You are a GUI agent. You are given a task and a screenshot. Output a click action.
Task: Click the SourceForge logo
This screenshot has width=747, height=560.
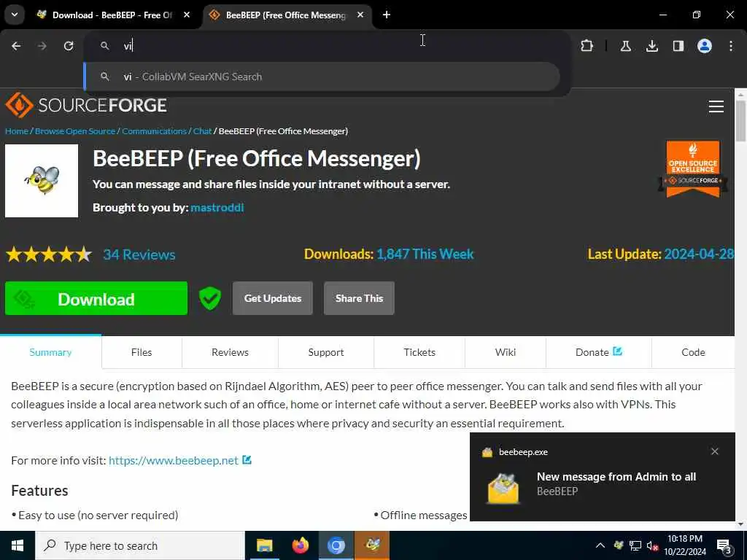[86, 105]
